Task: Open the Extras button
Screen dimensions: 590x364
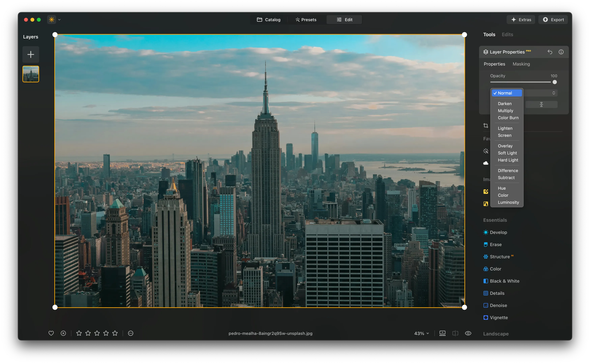Action: point(521,20)
